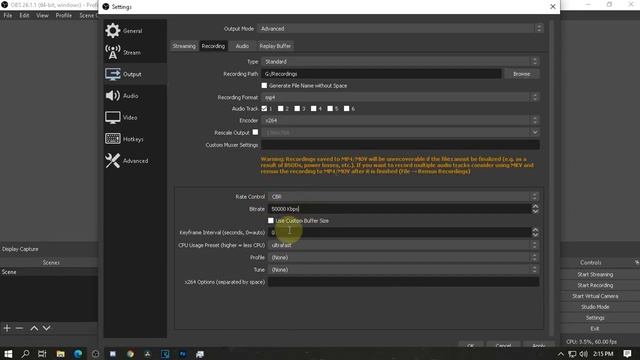
Task: Open Photoshop from taskbar
Action: [182, 354]
